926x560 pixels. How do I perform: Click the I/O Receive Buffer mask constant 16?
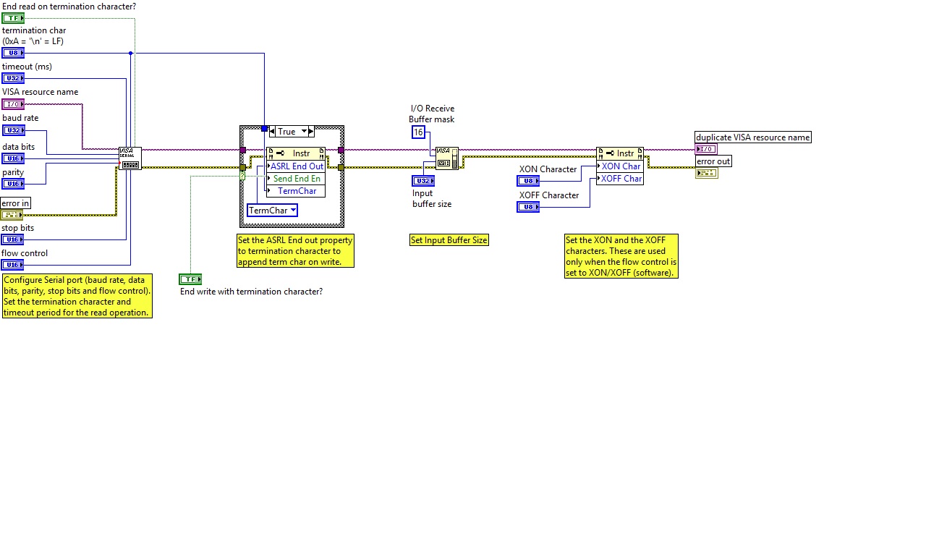[418, 132]
